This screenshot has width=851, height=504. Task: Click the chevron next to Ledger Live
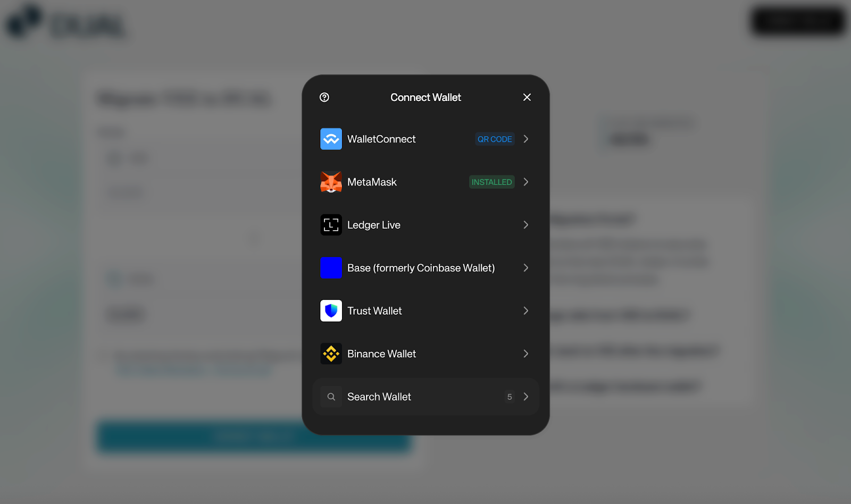(x=525, y=225)
